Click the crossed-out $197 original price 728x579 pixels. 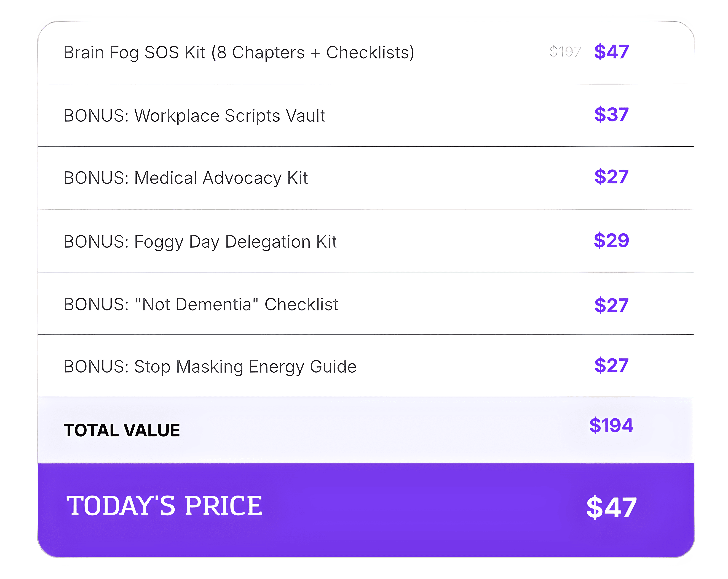pyautogui.click(x=565, y=52)
